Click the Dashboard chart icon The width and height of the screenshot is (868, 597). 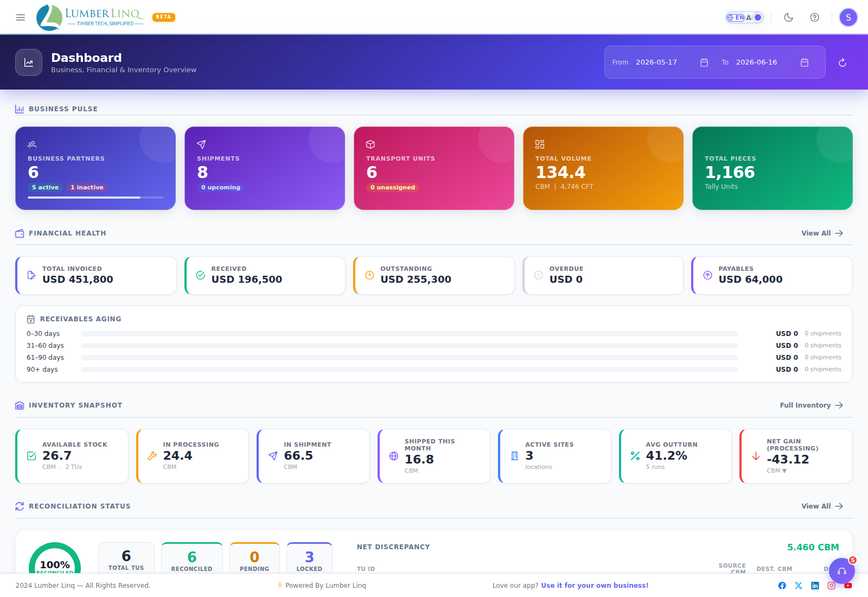tap(29, 62)
